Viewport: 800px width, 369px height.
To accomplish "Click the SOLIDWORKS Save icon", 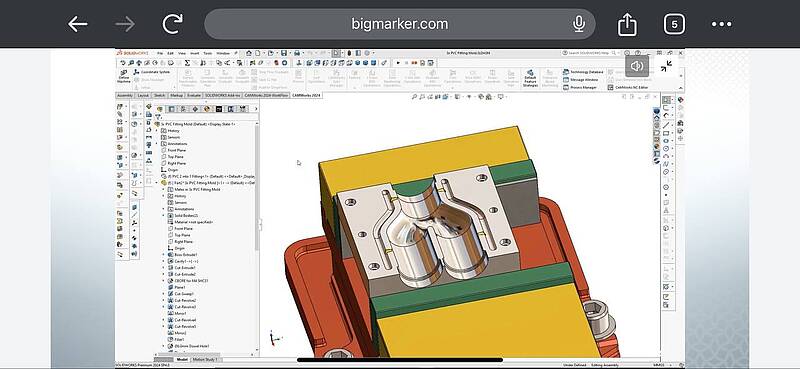I will tap(284, 53).
